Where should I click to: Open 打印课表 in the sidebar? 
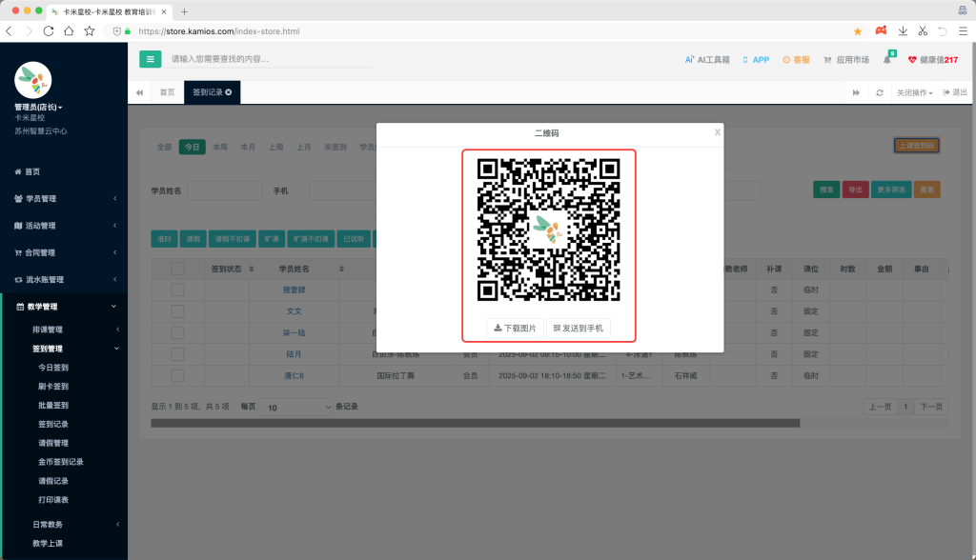click(53, 500)
